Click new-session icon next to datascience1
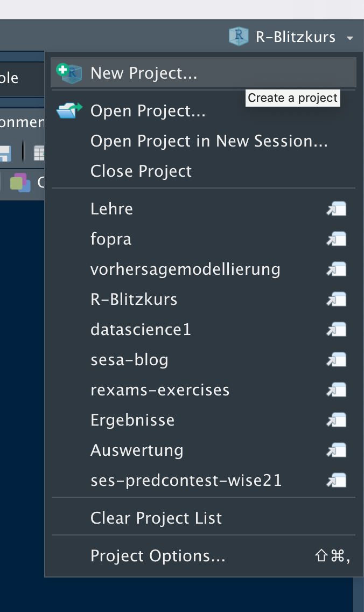The height and width of the screenshot is (612, 364). (337, 330)
